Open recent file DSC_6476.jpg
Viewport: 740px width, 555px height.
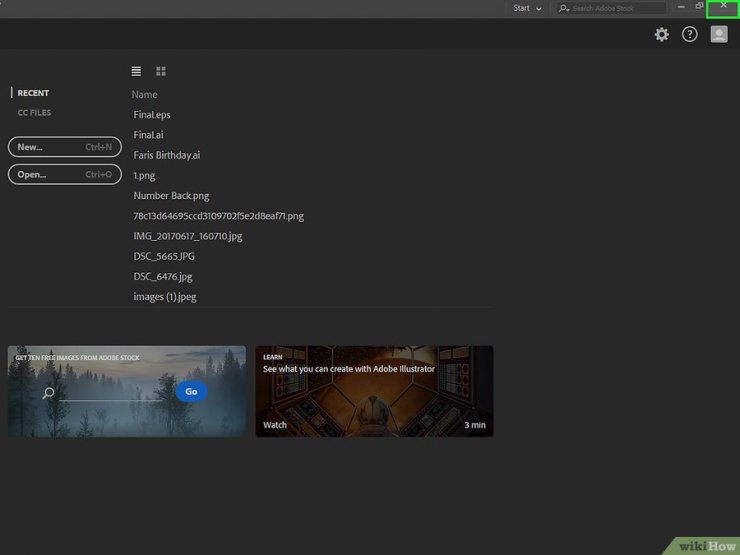click(x=163, y=277)
